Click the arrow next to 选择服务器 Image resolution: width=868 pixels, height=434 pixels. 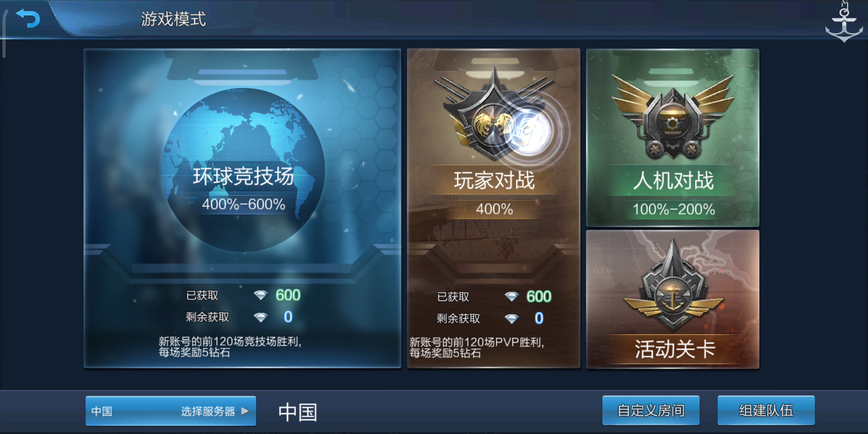point(245,411)
